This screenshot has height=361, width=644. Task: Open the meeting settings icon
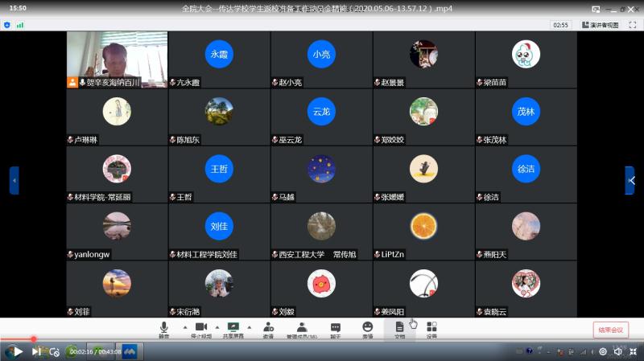pyautogui.click(x=431, y=329)
